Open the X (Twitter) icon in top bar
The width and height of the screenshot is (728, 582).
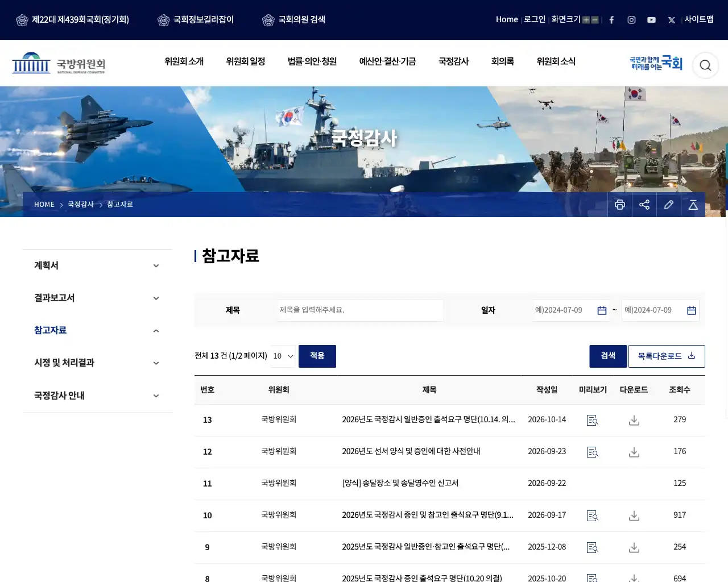(671, 20)
